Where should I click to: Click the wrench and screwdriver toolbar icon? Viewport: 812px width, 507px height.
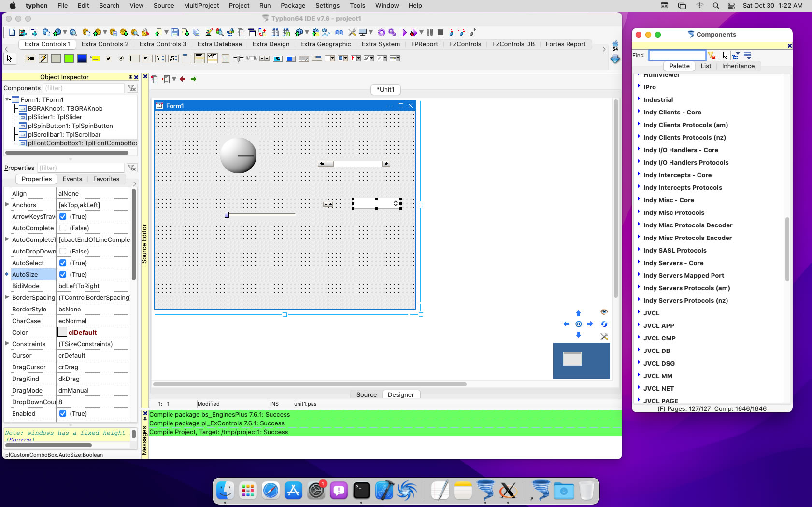352,32
